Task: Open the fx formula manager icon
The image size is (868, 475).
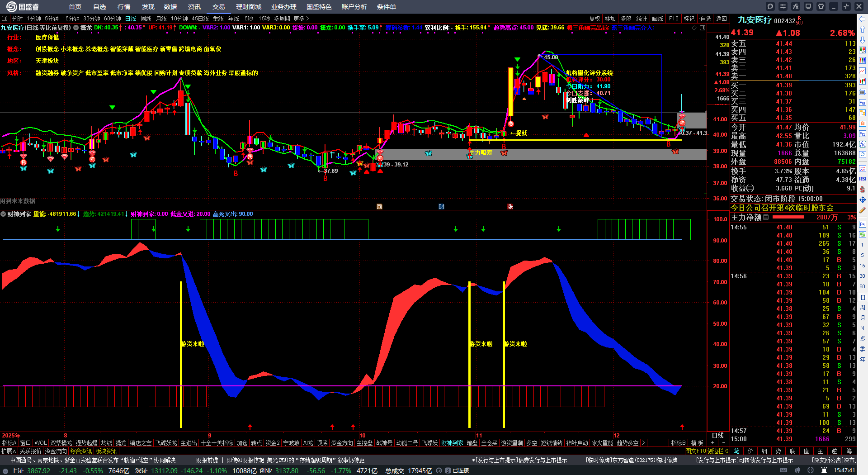Action: [796, 6]
